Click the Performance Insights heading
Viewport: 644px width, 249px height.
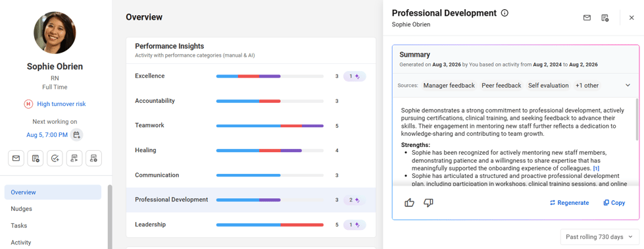pyautogui.click(x=170, y=46)
